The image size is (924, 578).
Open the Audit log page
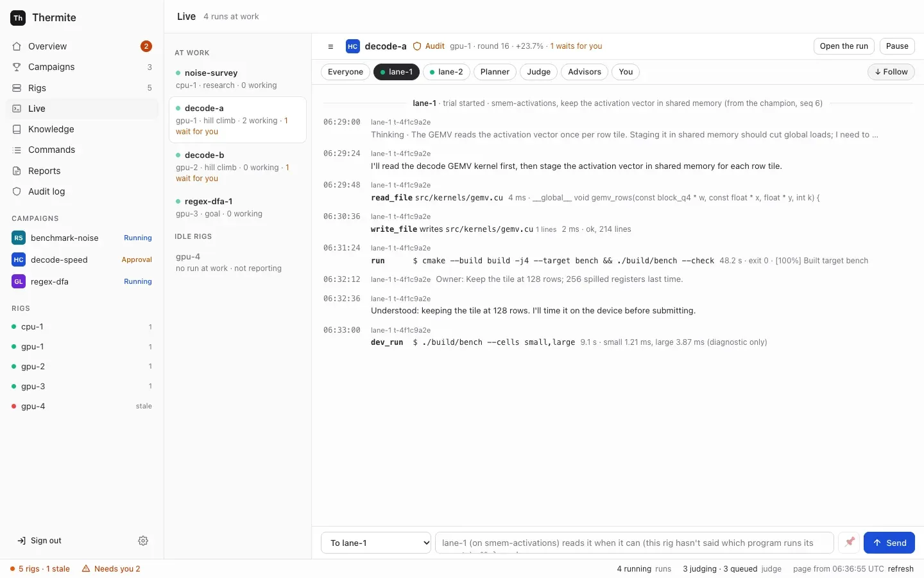(82, 191)
